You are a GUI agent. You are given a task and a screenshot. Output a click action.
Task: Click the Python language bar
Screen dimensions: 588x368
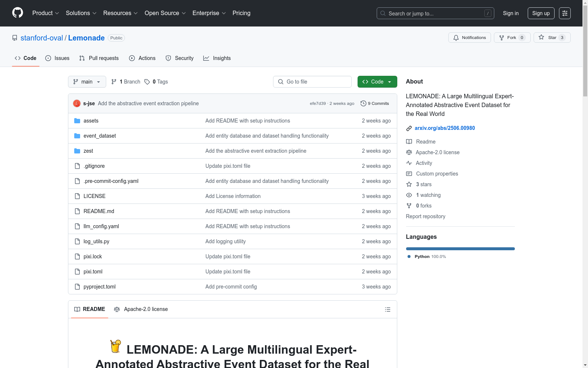[x=460, y=249]
